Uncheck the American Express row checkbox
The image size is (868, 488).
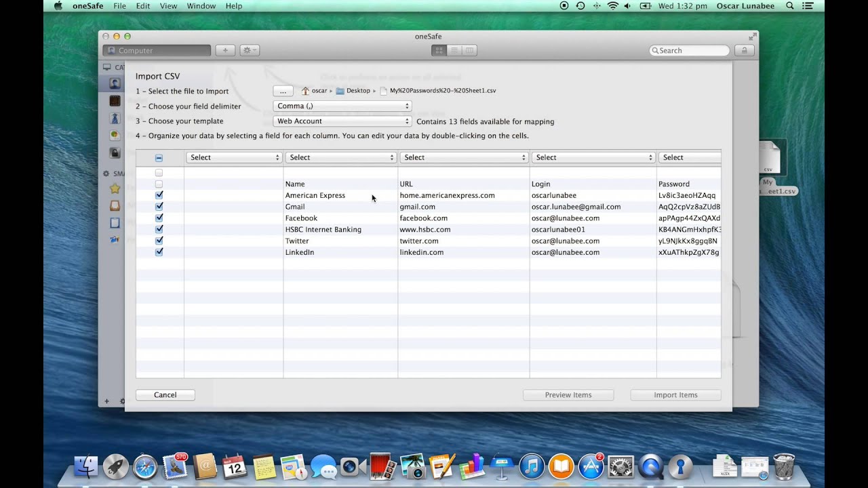click(159, 195)
